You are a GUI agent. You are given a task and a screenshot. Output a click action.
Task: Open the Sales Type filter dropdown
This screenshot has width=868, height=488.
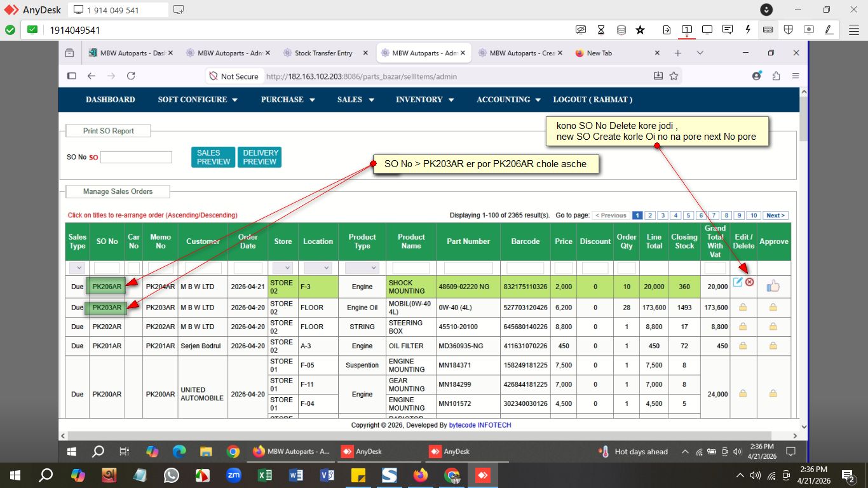77,268
